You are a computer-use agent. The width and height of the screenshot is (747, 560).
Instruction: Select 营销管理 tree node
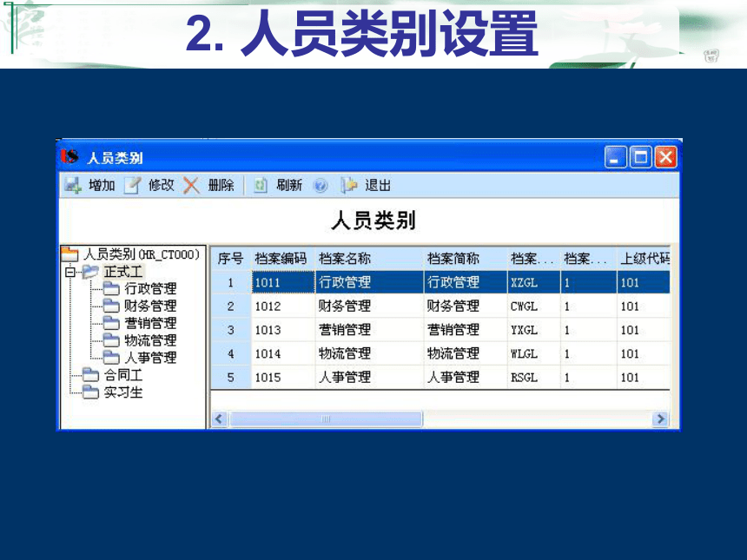[x=150, y=323]
